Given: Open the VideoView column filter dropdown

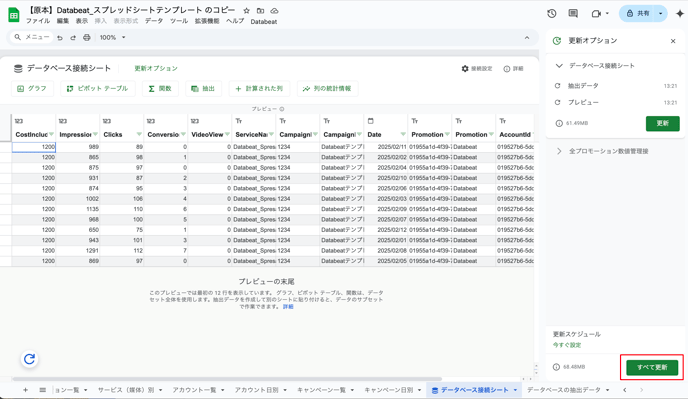Looking at the screenshot, I should pos(227,134).
